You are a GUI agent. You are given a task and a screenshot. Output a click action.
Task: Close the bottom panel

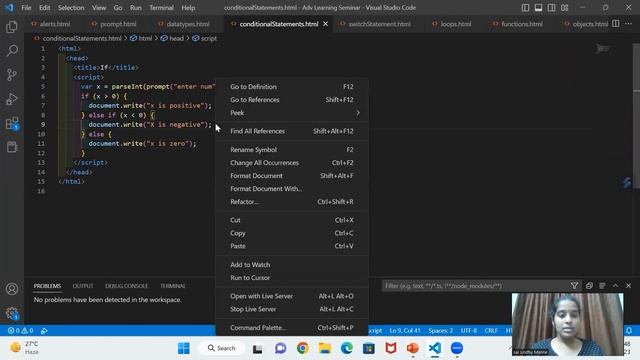(x=629, y=286)
